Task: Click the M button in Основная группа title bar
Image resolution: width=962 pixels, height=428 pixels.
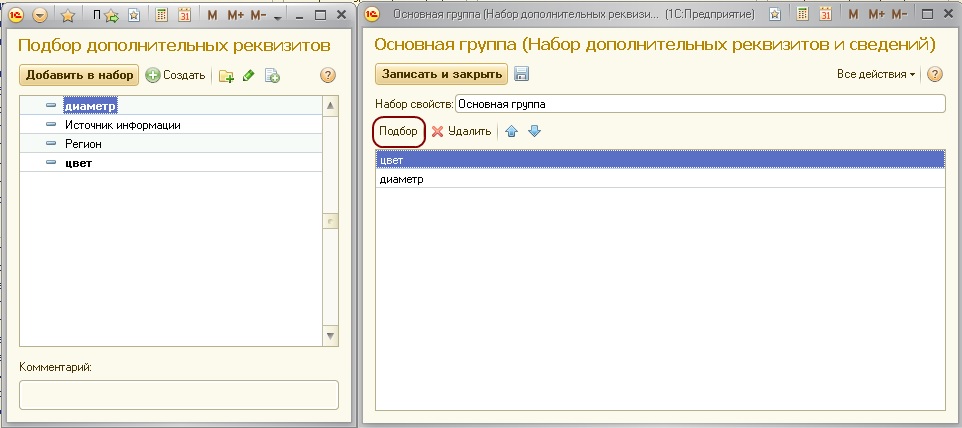Action: tap(853, 15)
